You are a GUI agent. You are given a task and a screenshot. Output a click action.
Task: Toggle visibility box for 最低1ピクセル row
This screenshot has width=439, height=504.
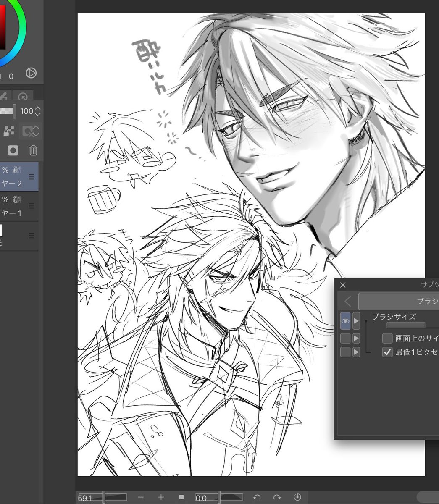pos(345,352)
